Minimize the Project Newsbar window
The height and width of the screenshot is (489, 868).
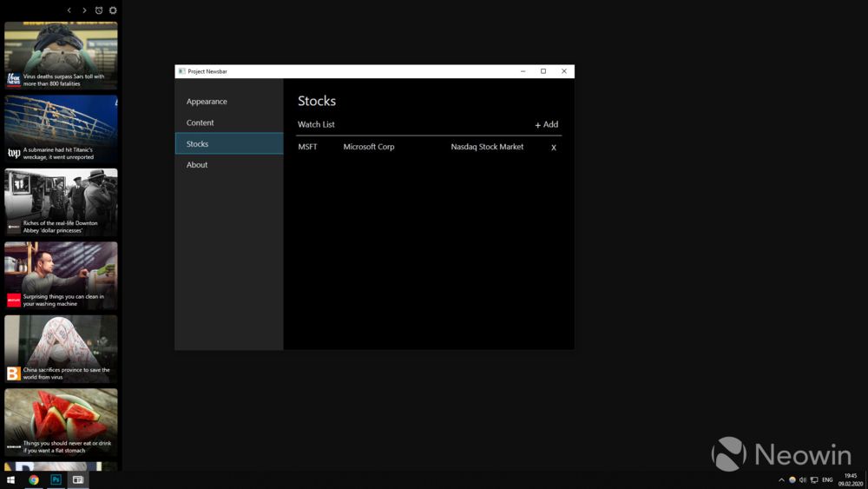tap(523, 71)
